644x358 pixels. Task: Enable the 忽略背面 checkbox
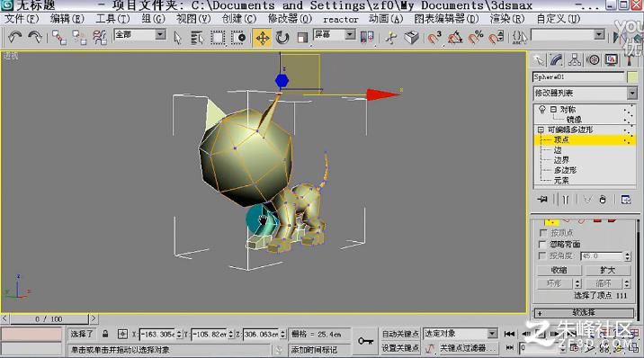click(x=543, y=245)
